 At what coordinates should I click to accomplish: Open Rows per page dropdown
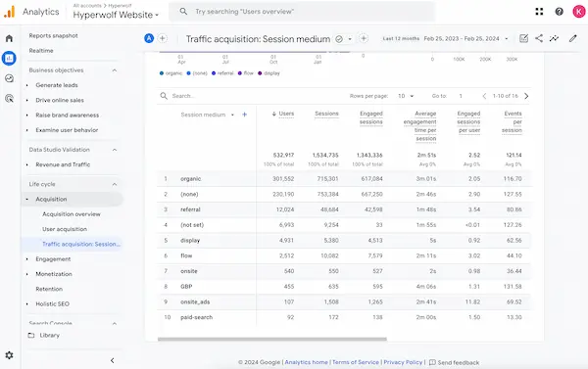[406, 96]
